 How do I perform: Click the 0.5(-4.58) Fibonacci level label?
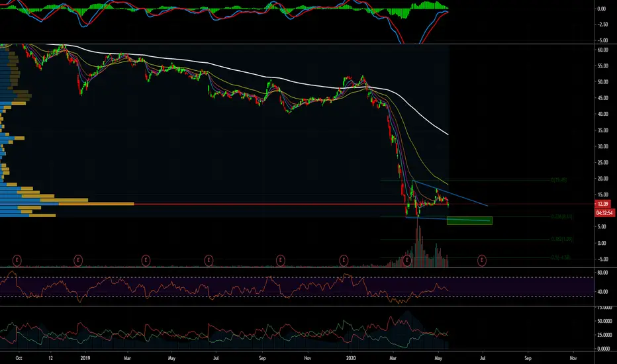coord(561,257)
